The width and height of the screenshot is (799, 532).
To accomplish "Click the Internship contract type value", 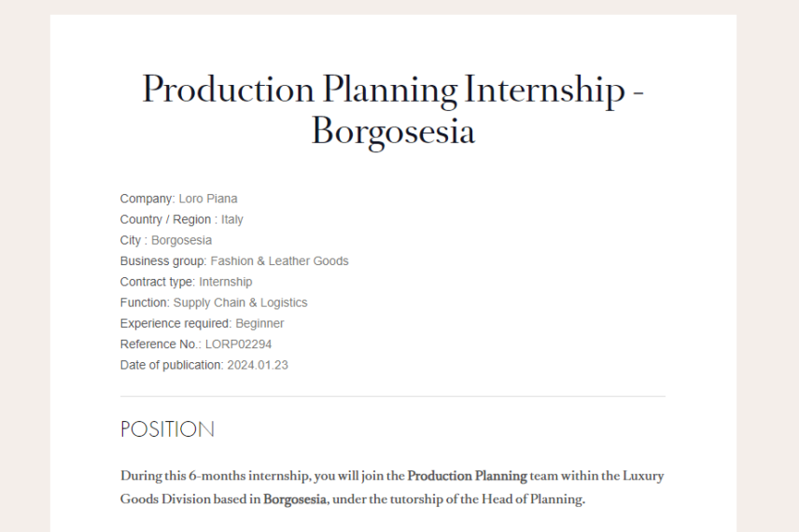I will [x=225, y=282].
